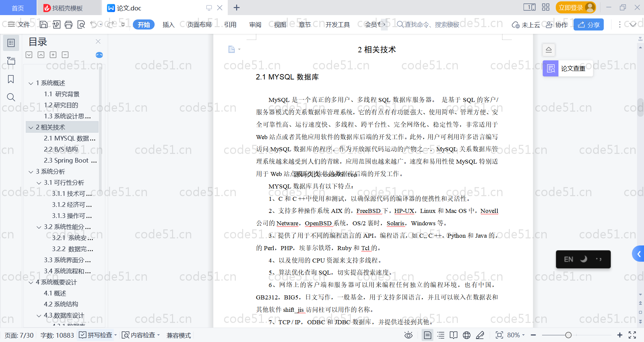
Task: Switch to 引用 ribbon tab
Action: coord(230,24)
